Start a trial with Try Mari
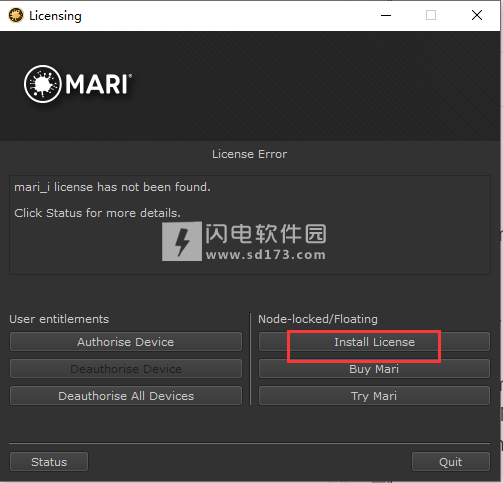Viewport: 503px width, 483px height. [x=374, y=396]
